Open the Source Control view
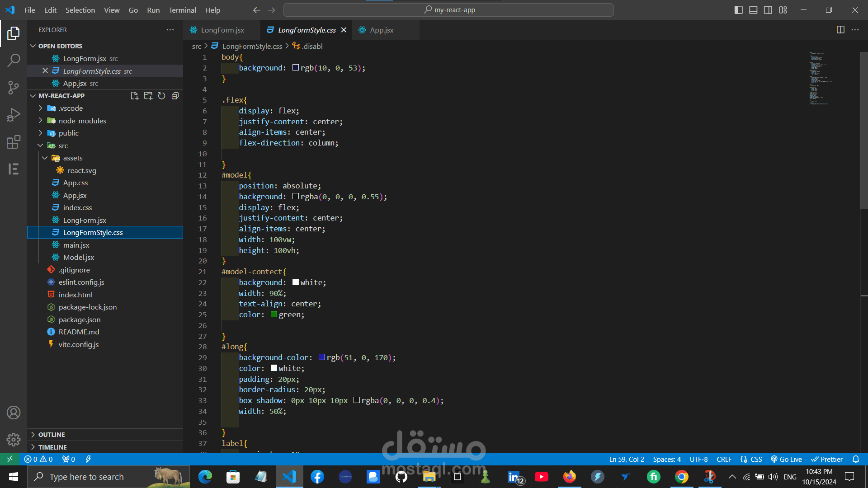Image resolution: width=868 pixels, height=488 pixels. (14, 87)
